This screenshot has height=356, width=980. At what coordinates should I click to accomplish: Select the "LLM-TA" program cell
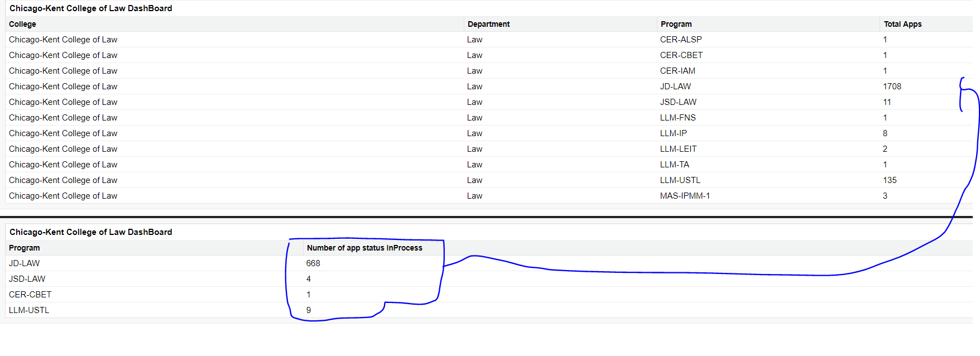click(x=675, y=165)
